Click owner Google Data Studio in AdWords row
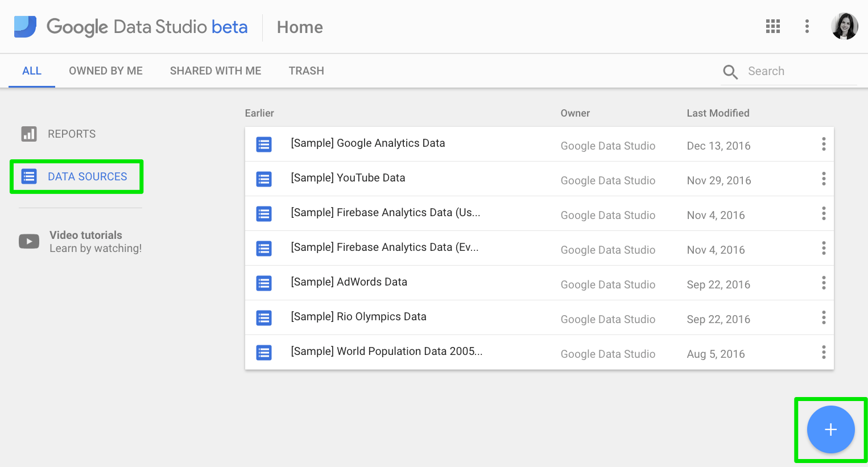The height and width of the screenshot is (467, 868). [x=608, y=285]
